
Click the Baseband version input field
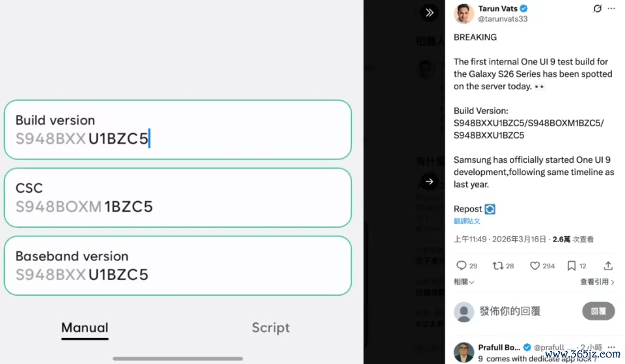(x=178, y=266)
